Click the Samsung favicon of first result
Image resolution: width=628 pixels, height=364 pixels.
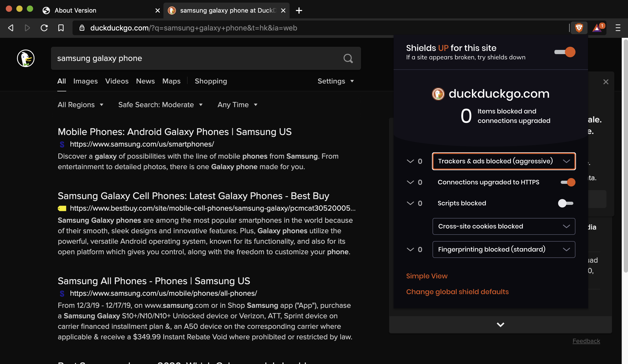pyautogui.click(x=62, y=144)
